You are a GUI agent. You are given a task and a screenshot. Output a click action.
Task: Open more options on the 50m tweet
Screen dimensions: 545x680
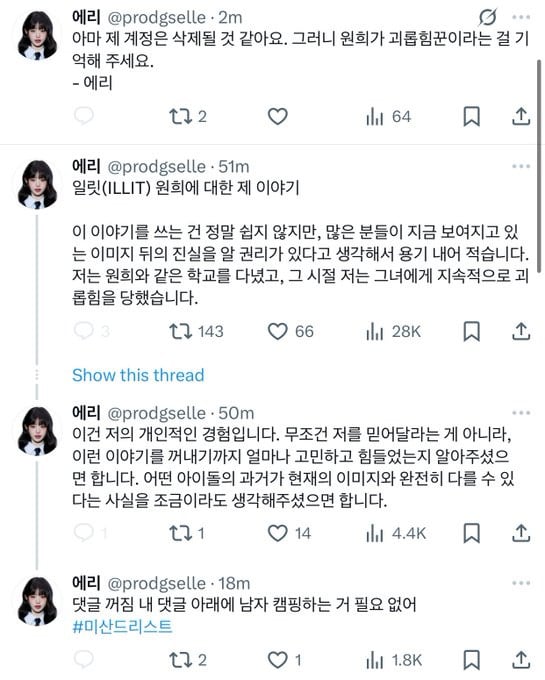pos(521,412)
